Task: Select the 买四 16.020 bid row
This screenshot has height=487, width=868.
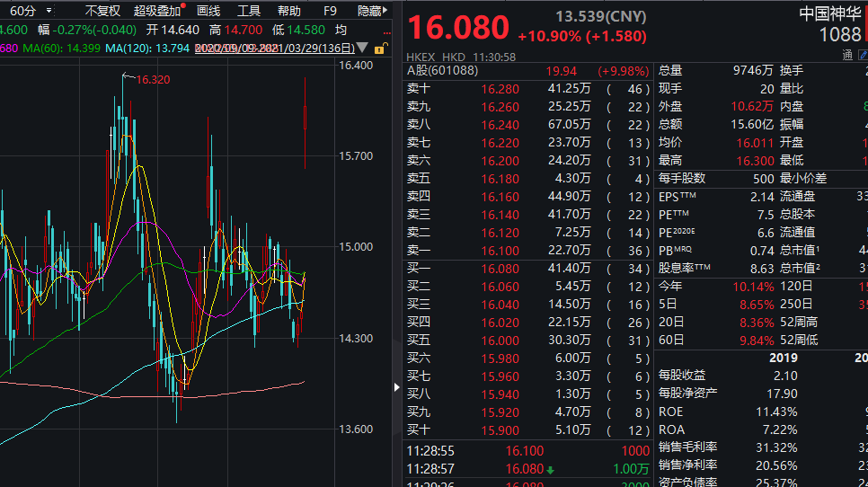Action: tap(528, 323)
